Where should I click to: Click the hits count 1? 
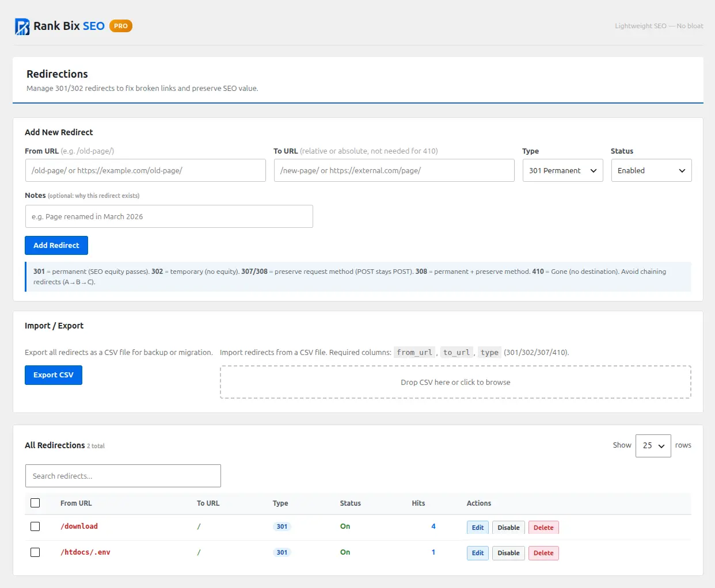[x=433, y=552]
